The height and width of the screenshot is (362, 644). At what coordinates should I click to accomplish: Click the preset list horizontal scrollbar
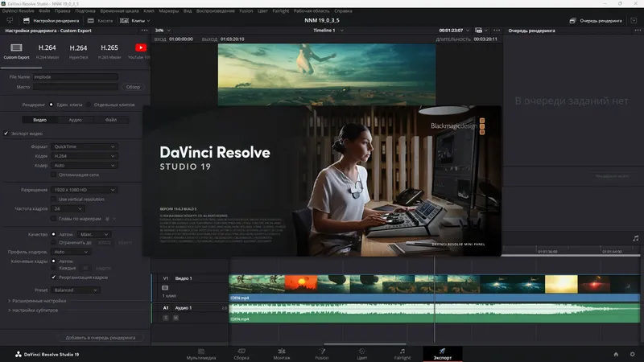[x=22, y=68]
